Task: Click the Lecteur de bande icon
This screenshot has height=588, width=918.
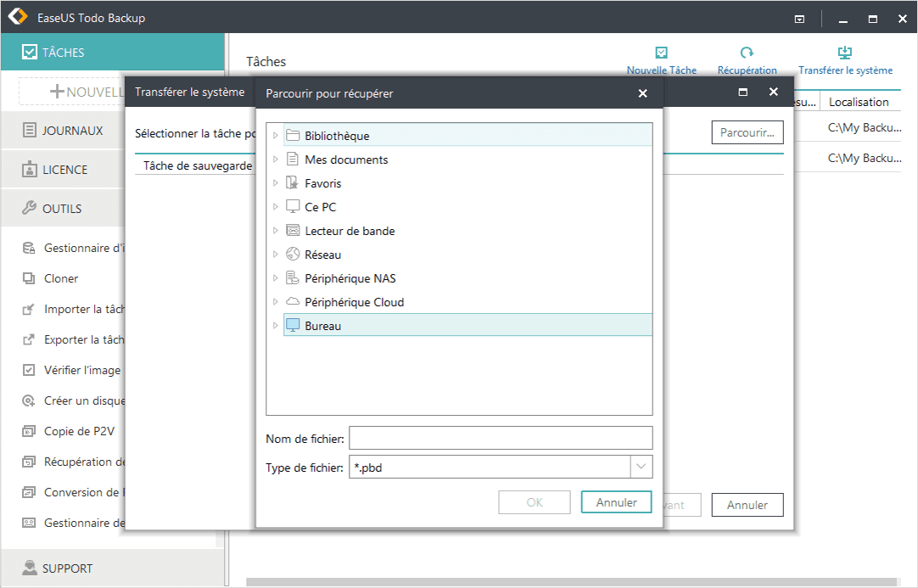Action: 293,231
